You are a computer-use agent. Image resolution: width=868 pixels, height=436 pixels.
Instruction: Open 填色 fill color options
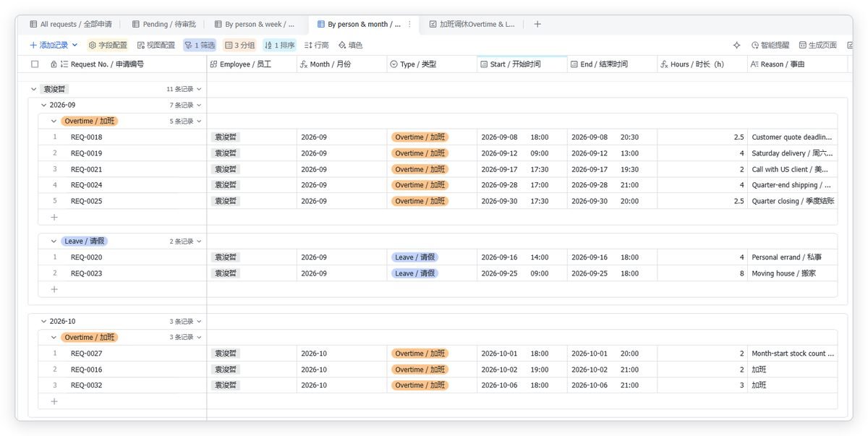350,45
